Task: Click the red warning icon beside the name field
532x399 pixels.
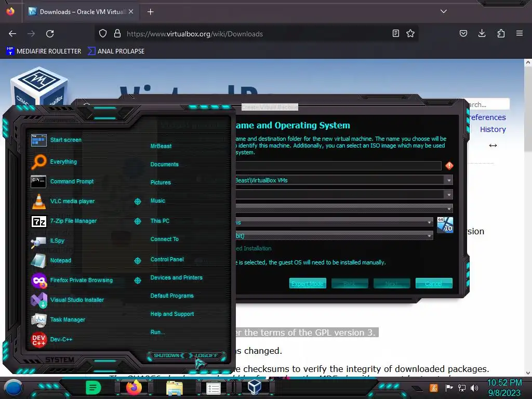Action: click(449, 166)
